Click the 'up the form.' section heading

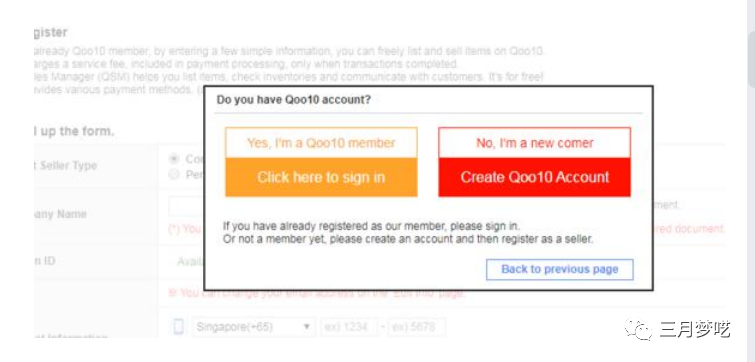74,131
